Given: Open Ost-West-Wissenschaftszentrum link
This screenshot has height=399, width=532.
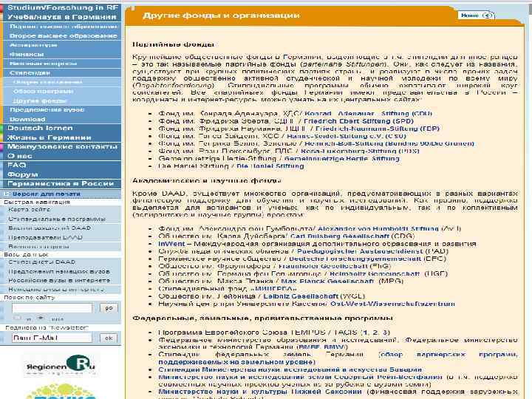Looking at the screenshot, I should click(392, 304).
